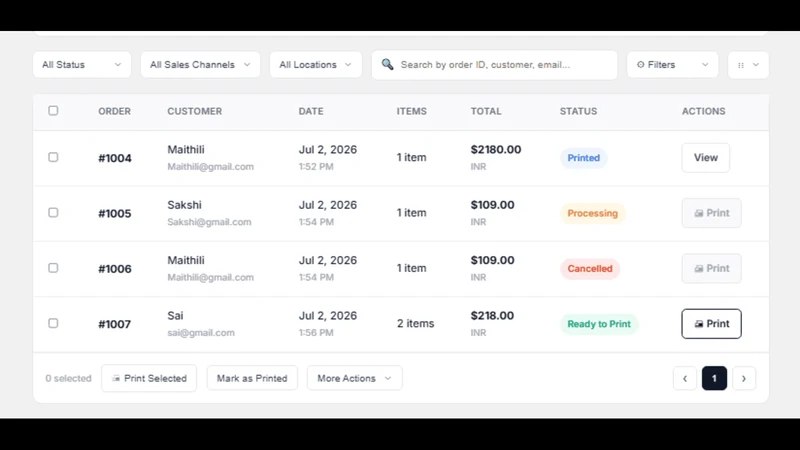Open the All Sales Channels dropdown
The image size is (800, 450).
point(200,65)
